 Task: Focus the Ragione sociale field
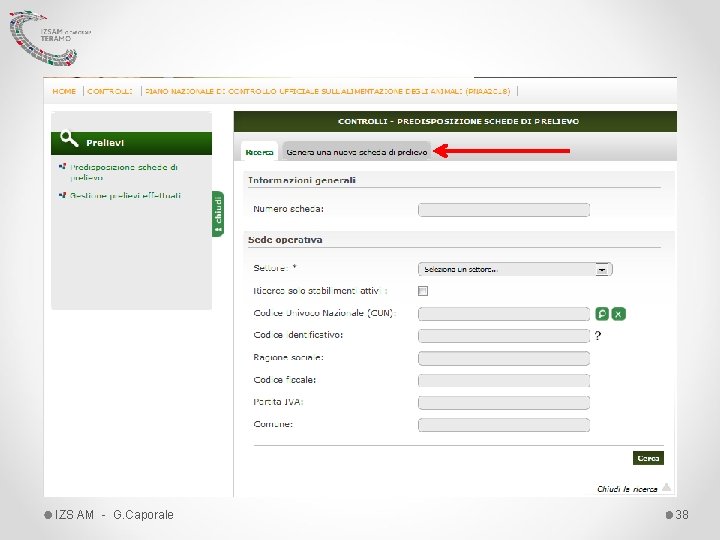pos(504,358)
